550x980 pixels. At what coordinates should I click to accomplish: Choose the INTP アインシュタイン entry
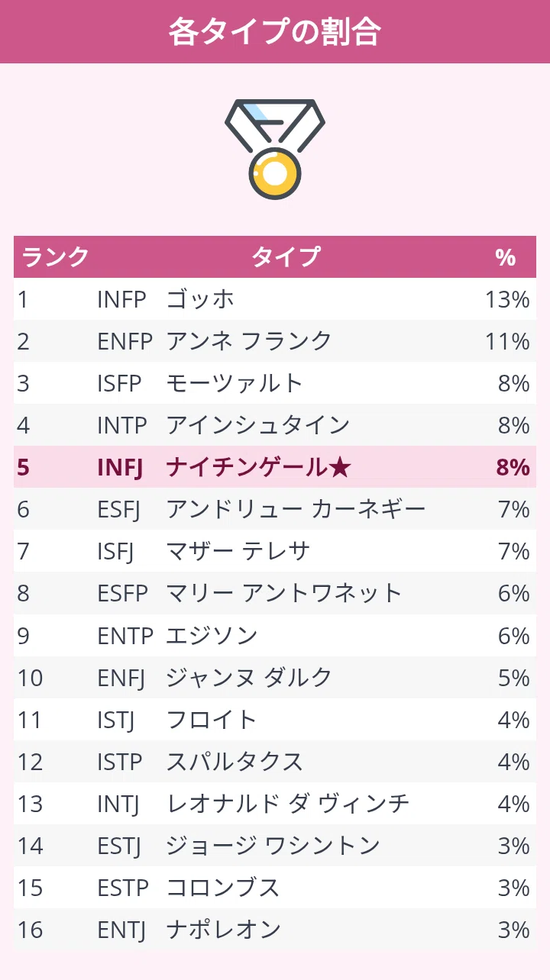coord(275,425)
